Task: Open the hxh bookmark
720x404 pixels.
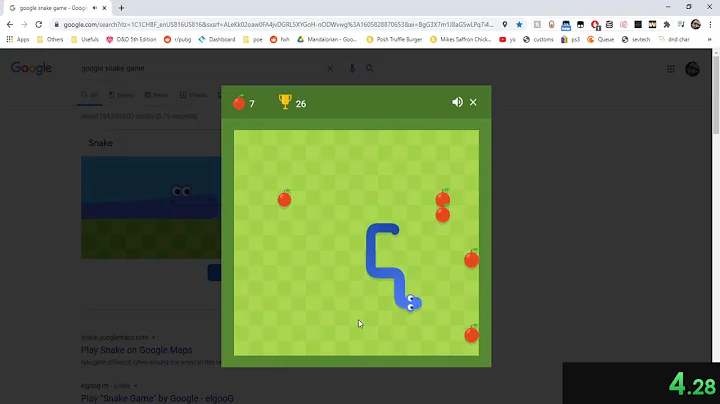Action: 280,39
